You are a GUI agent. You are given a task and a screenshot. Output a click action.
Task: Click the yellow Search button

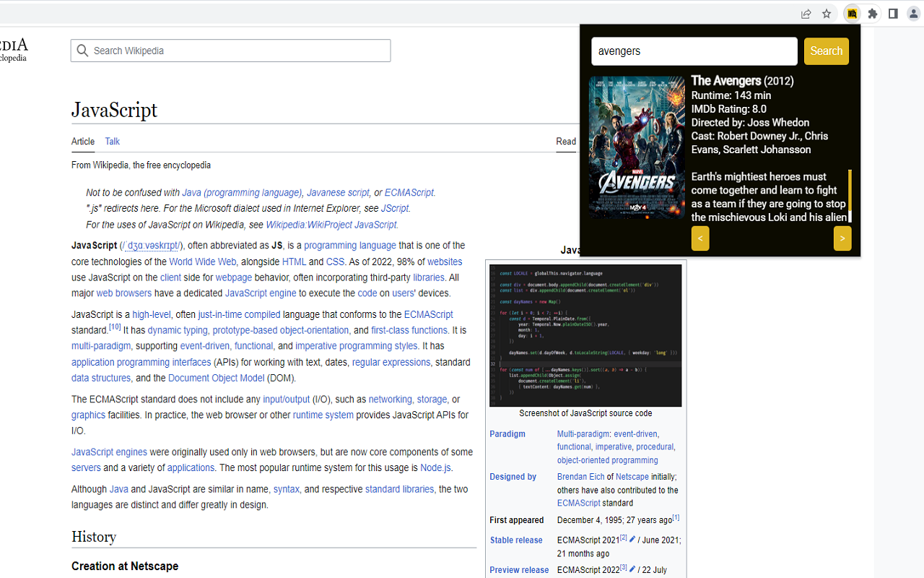(827, 51)
